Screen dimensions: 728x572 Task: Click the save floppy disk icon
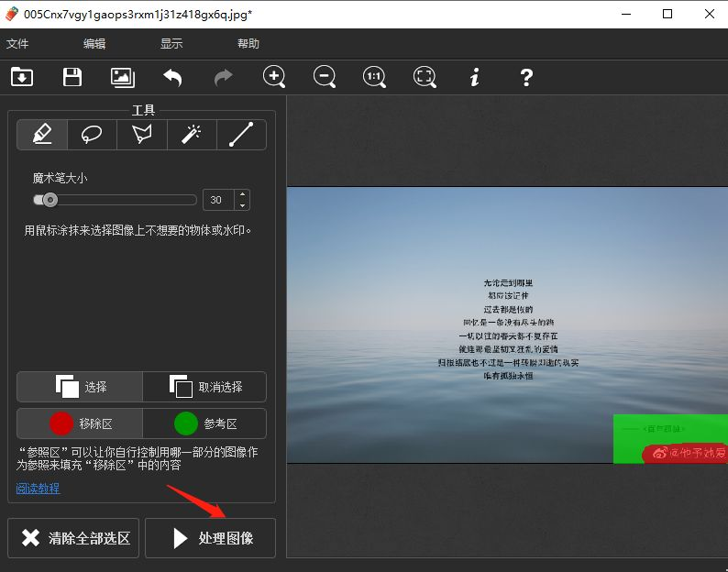tap(72, 77)
